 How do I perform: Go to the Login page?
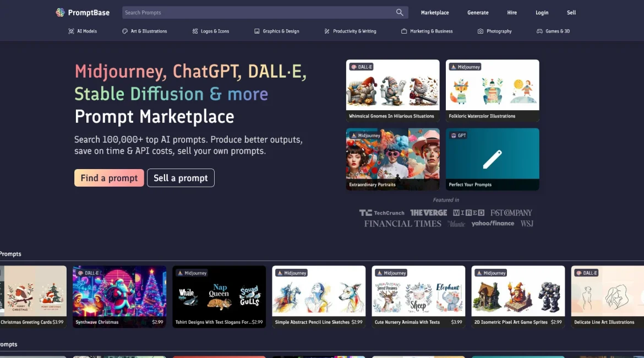[x=542, y=13]
